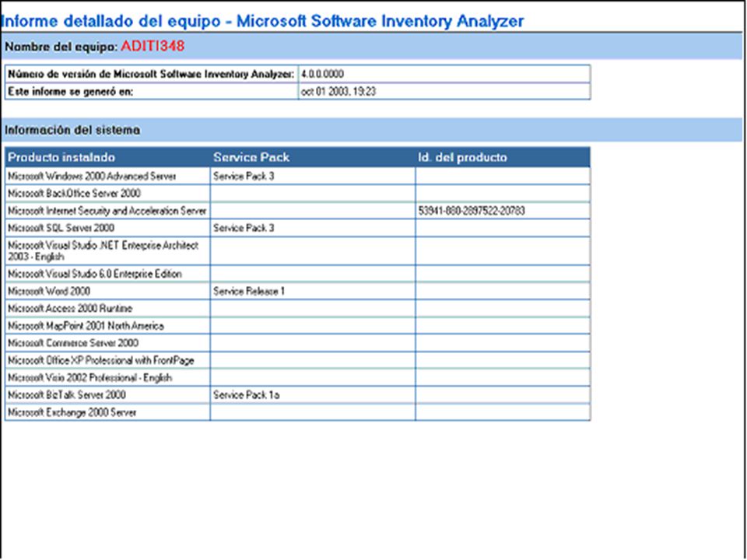The height and width of the screenshot is (560, 747).
Task: Click the "Microsoft Exchange 2000 Server" entry
Action: (x=72, y=412)
